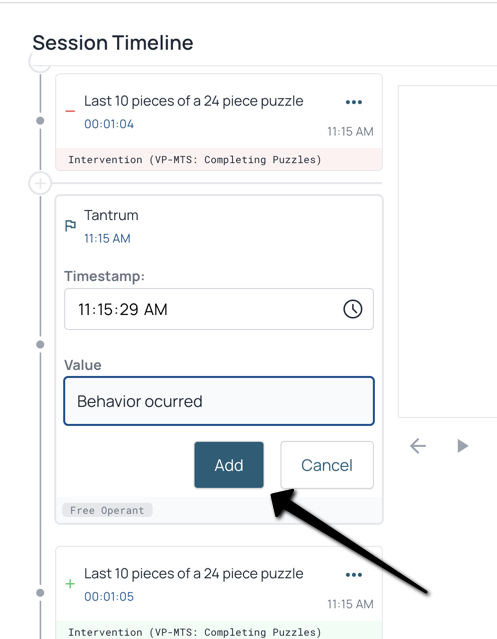Open three-dot menu on 00:01:05 puzzle entry
Screen dimensions: 497x639
pyautogui.click(x=353, y=575)
